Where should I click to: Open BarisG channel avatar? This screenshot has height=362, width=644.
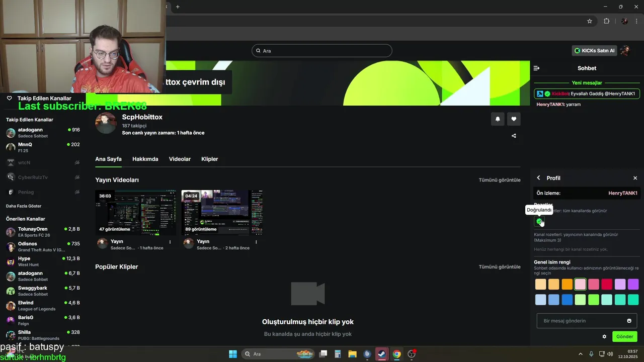pyautogui.click(x=11, y=320)
